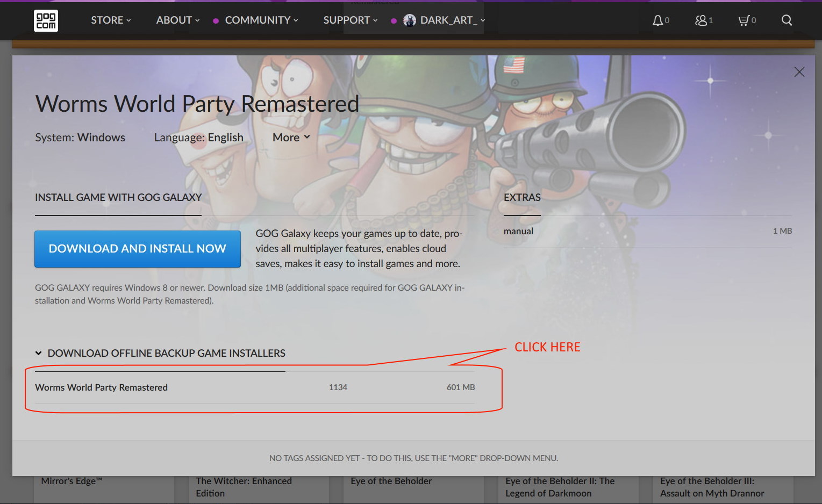This screenshot has width=822, height=504.
Task: Click the Worms World Party Remastered title
Action: [197, 104]
